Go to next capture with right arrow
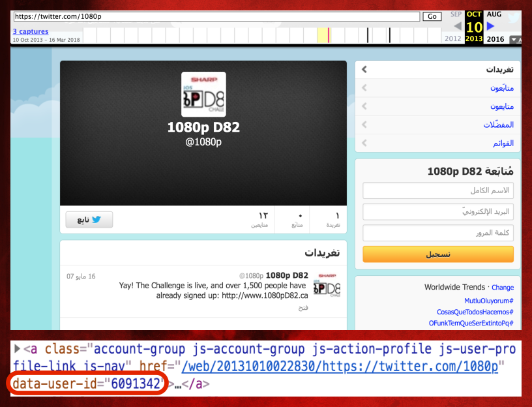 pos(491,26)
